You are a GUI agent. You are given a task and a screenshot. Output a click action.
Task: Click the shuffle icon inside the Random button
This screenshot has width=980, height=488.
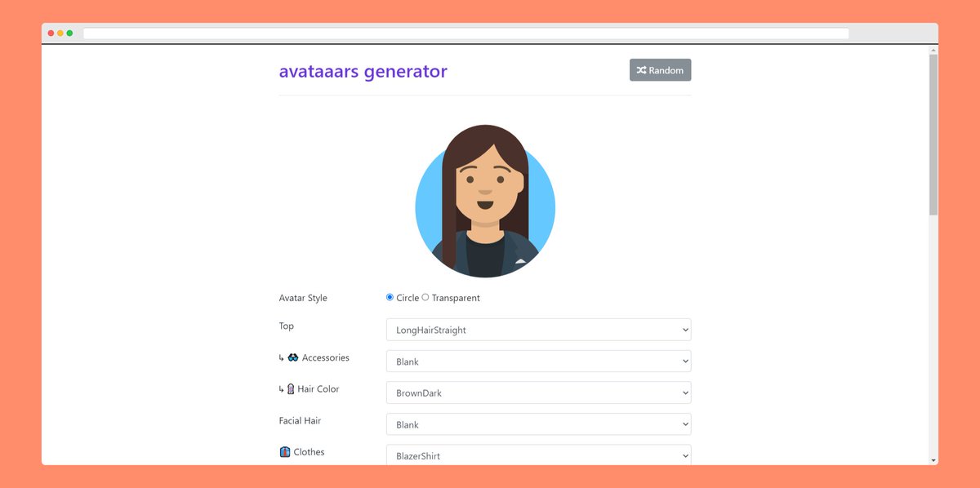tap(640, 70)
